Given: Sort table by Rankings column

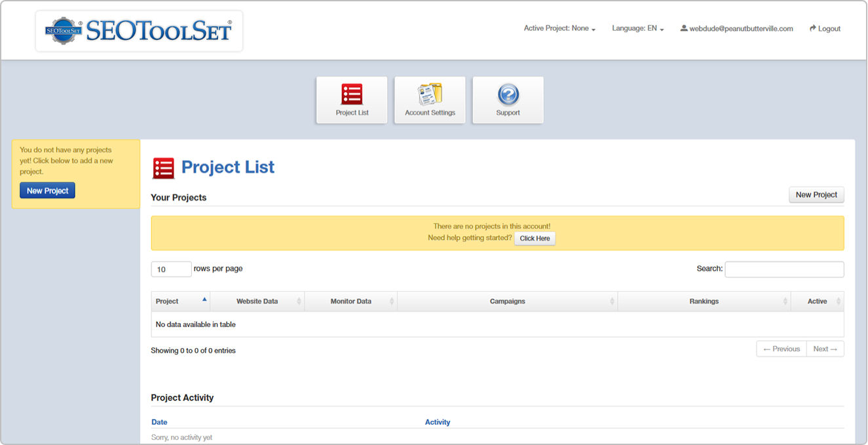Looking at the screenshot, I should point(704,301).
